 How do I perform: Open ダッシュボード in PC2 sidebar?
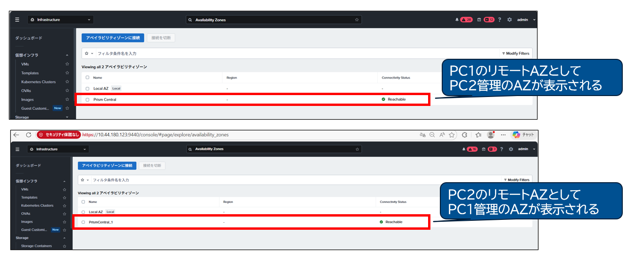pyautogui.click(x=28, y=166)
